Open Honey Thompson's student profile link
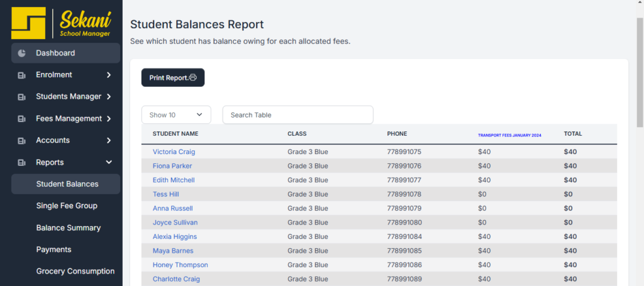The height and width of the screenshot is (286, 644). click(180, 265)
